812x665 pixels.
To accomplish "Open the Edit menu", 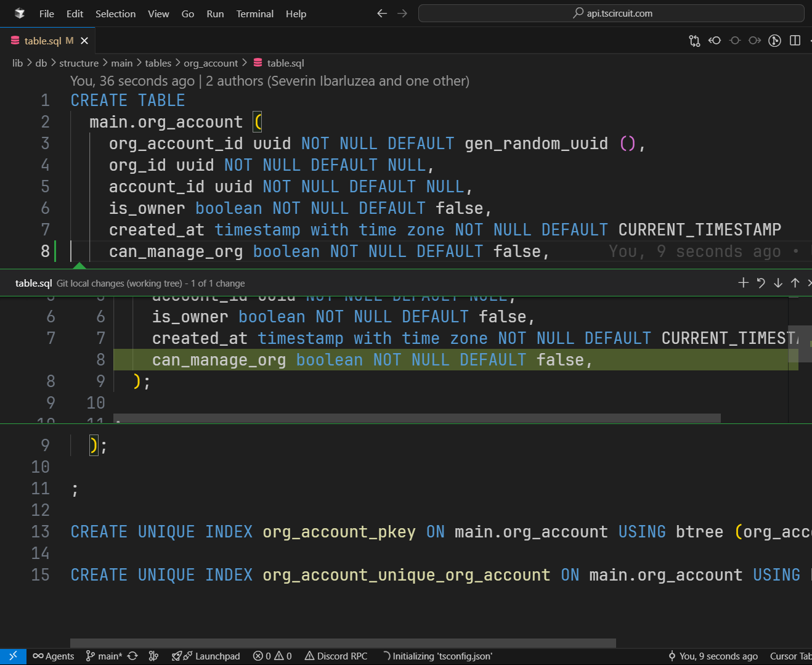I will click(x=75, y=14).
